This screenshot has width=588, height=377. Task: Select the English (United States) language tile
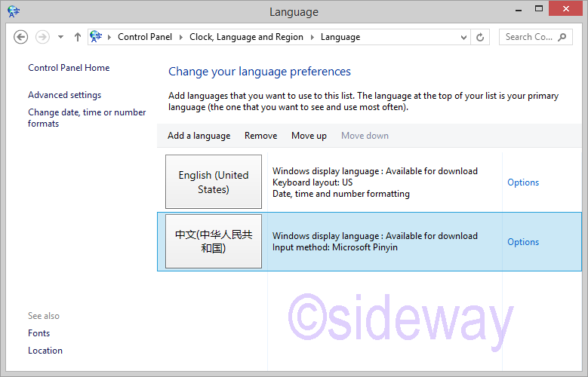(214, 182)
